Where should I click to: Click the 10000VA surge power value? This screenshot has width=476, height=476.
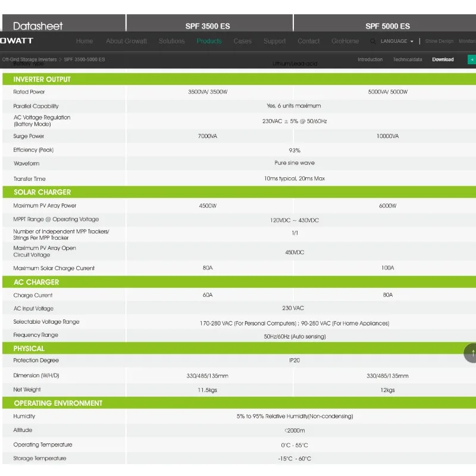[388, 136]
